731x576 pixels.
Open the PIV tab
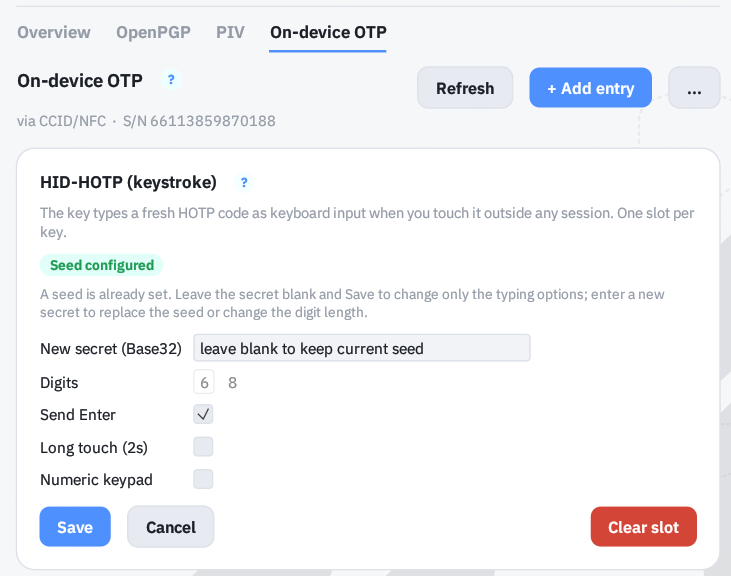pos(230,32)
